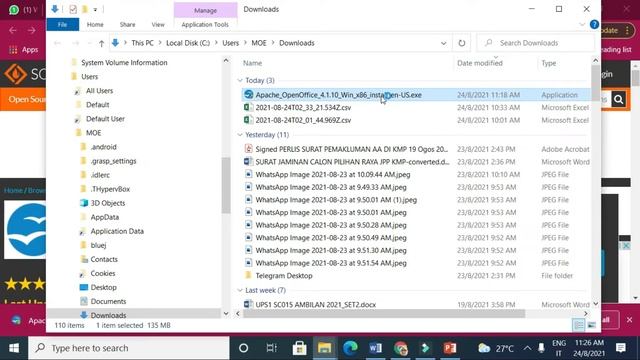Open Microsoft Store from taskbar

click(x=299, y=348)
